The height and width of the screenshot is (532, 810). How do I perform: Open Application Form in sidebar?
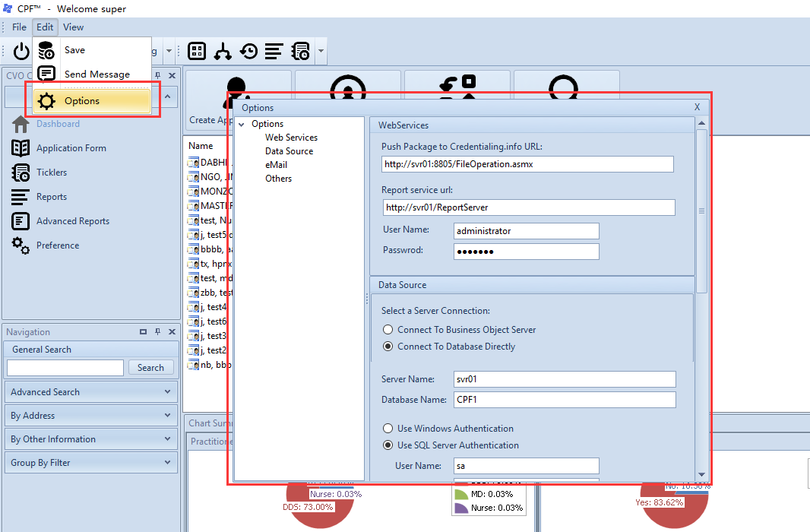tap(71, 148)
